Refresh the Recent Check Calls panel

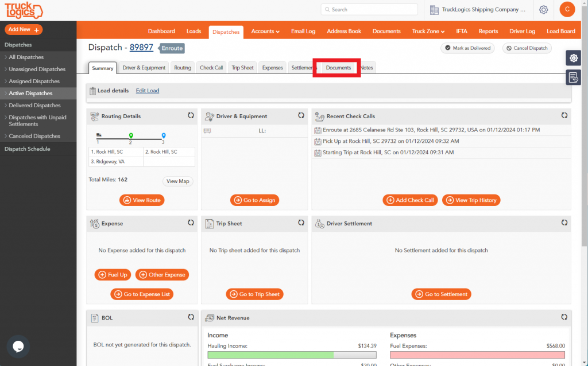[564, 116]
